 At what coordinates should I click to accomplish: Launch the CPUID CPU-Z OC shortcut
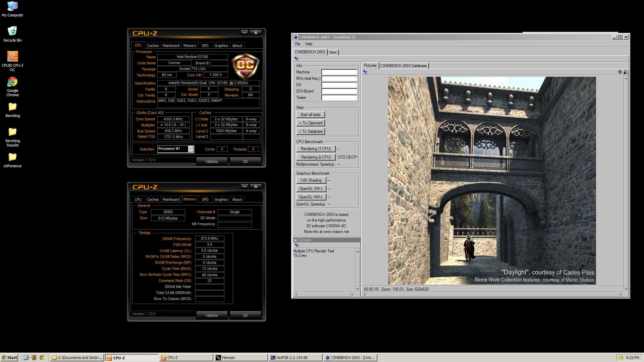tap(12, 61)
